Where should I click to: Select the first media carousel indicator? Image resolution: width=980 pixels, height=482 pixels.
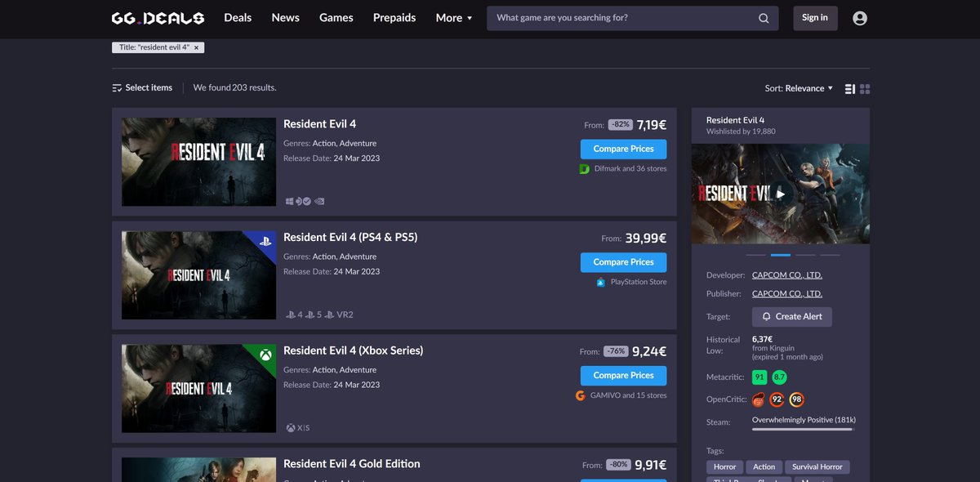pos(756,255)
